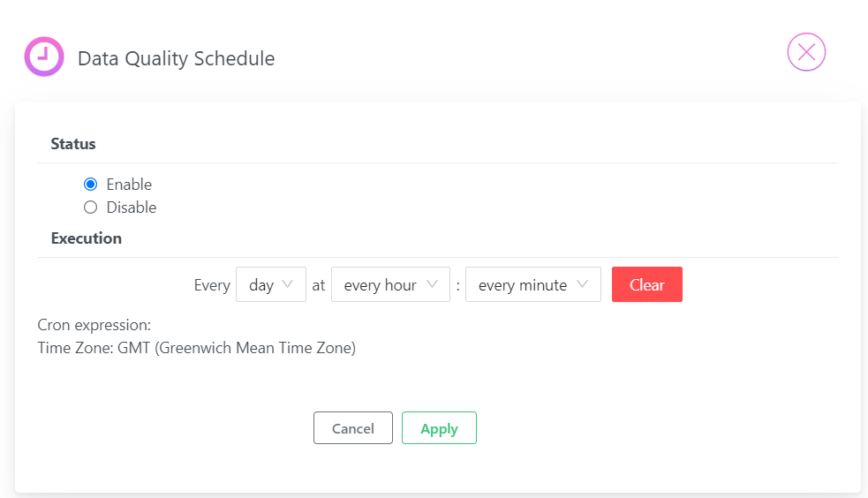
Task: Cancel the schedule changes
Action: pyautogui.click(x=353, y=427)
